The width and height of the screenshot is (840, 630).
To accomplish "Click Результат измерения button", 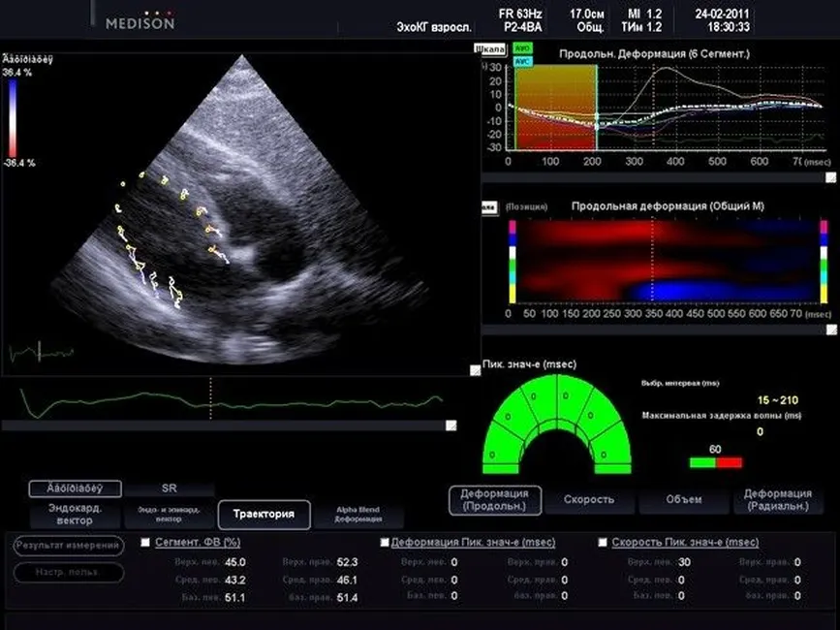I will coord(68,546).
